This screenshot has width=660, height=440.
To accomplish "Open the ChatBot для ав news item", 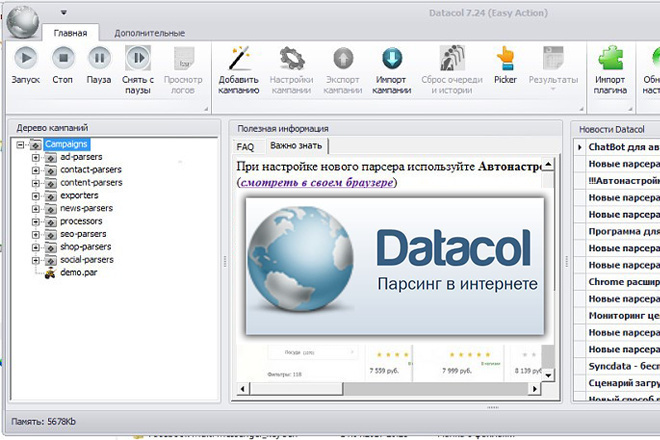I will 624,147.
